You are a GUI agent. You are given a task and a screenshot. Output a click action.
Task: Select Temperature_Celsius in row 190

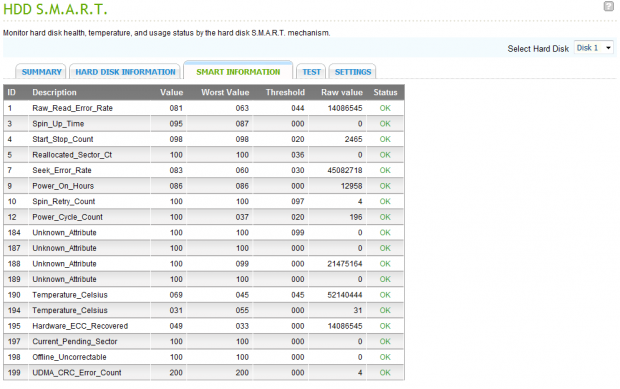coord(70,295)
